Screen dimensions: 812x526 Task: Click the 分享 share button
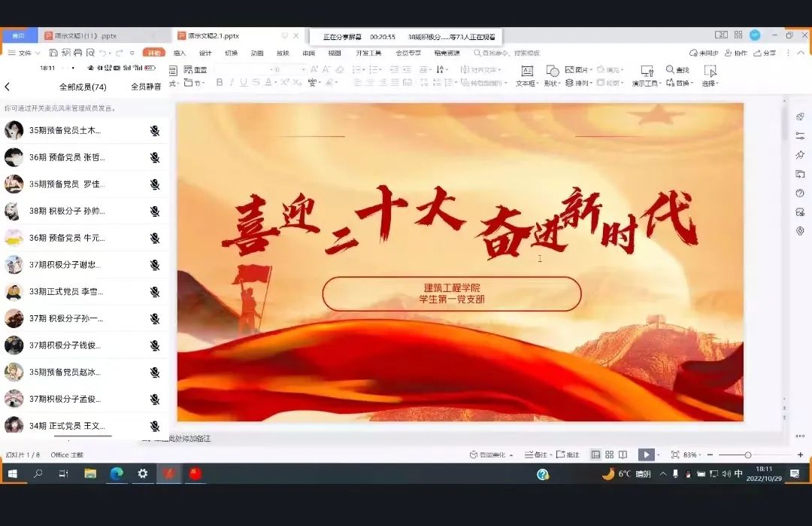coord(765,53)
